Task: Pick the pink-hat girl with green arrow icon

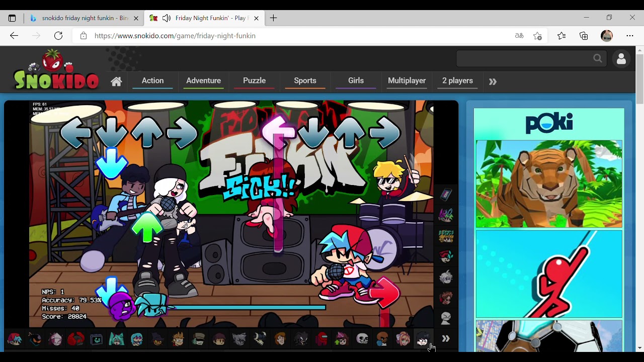Action: [342, 339]
